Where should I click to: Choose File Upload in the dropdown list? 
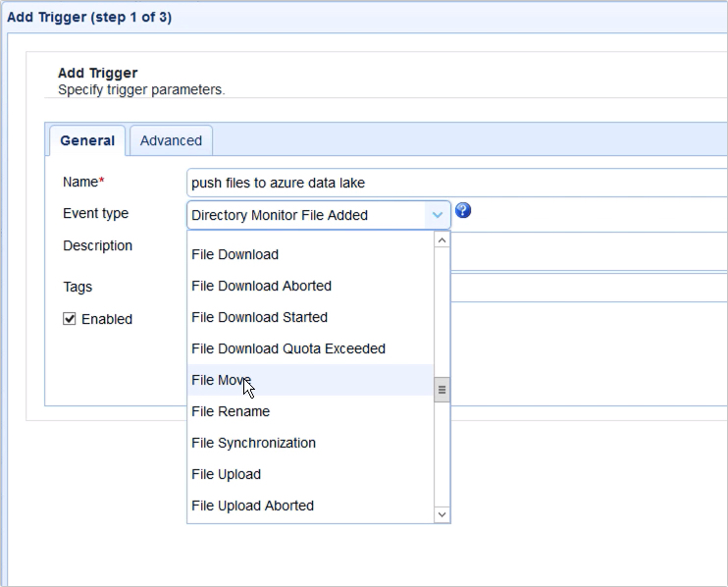tap(227, 474)
